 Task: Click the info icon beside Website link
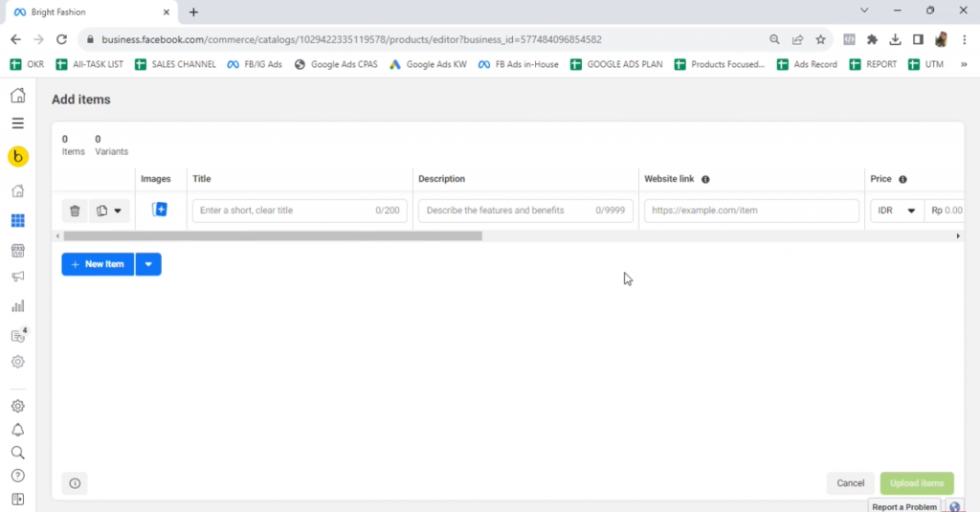click(705, 179)
